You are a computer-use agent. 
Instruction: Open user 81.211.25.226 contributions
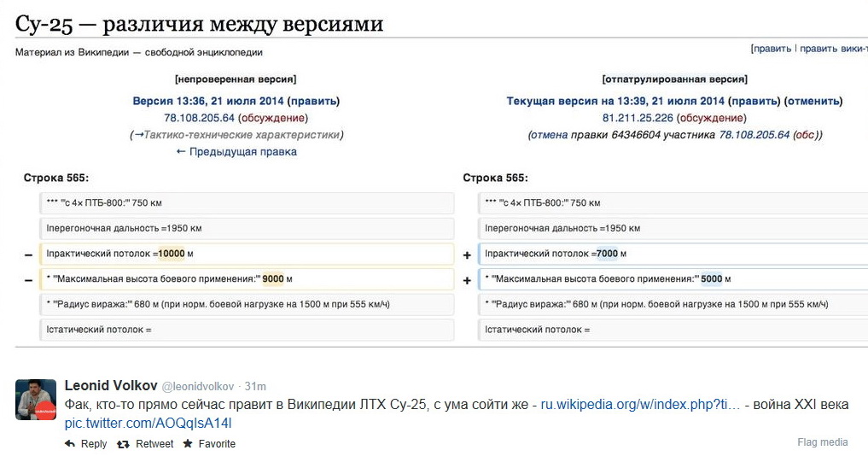[638, 118]
